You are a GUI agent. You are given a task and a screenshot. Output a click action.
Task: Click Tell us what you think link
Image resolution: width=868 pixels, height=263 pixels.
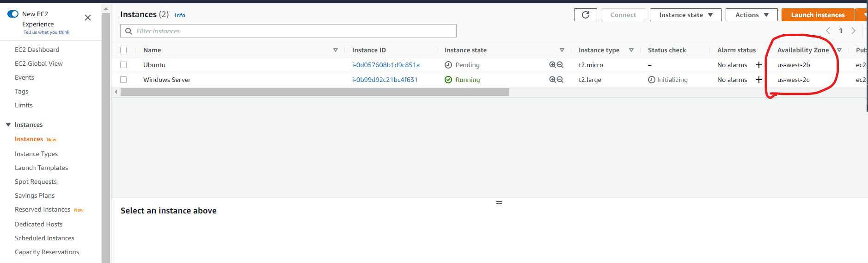(x=46, y=32)
